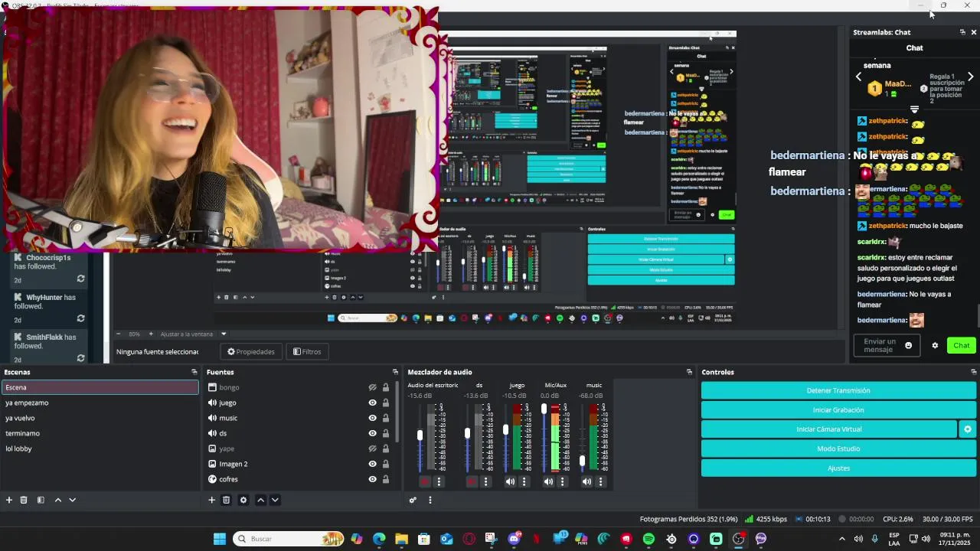Pop out the Controles dock

pos(973,372)
